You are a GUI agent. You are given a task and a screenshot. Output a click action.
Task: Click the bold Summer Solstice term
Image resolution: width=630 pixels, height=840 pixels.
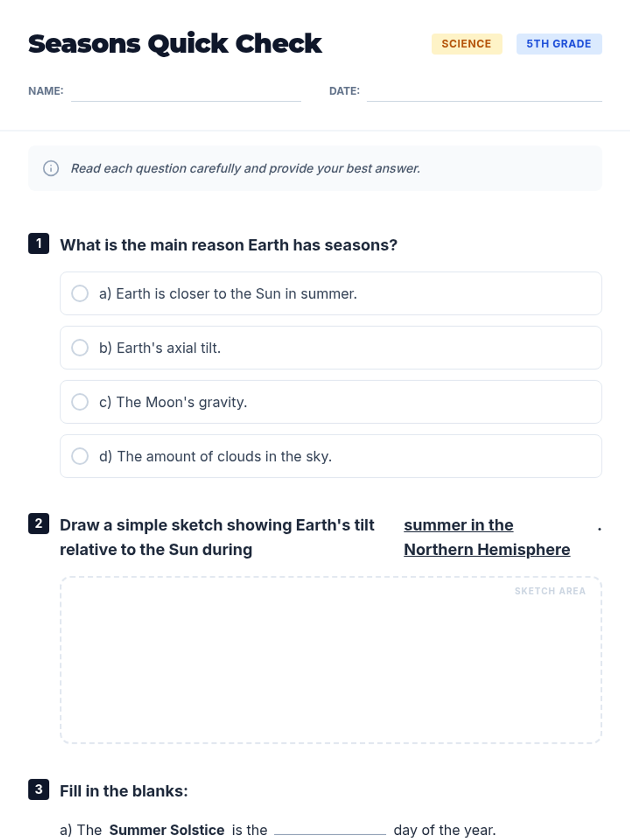[x=166, y=830]
